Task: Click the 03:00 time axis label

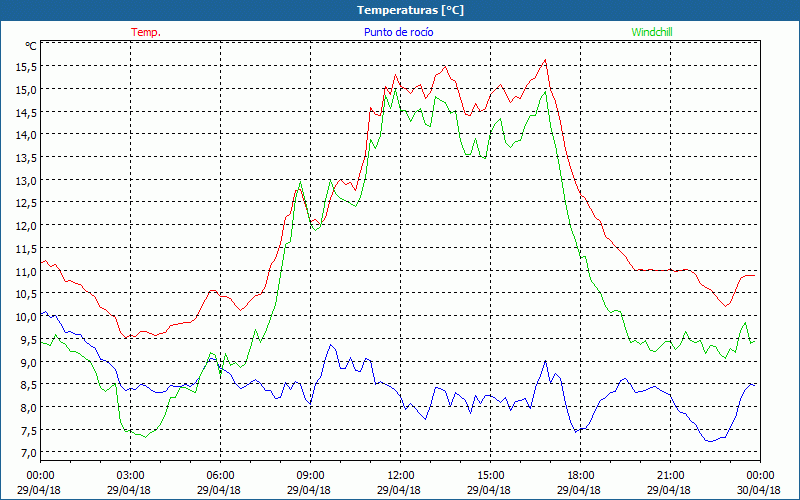Action: point(131,476)
